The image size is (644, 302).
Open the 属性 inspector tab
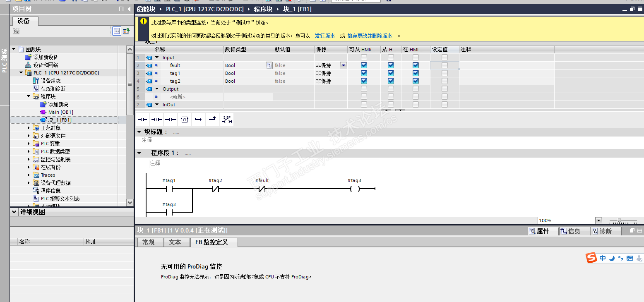click(x=543, y=231)
